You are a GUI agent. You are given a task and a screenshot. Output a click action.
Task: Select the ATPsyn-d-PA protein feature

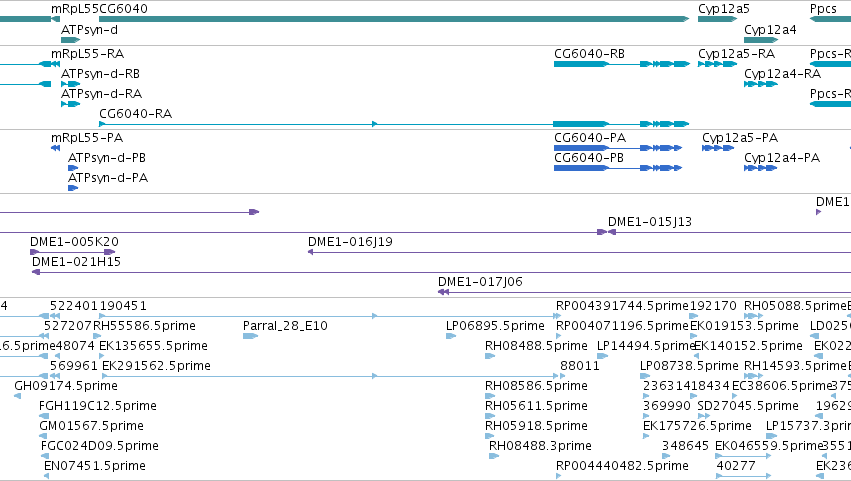coord(73,188)
